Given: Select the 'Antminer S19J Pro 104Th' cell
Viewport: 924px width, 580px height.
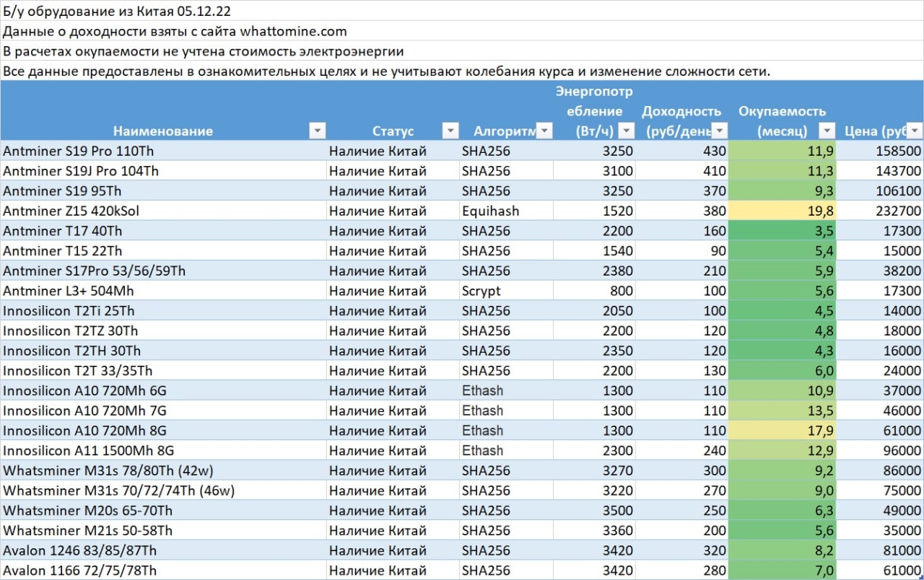Looking at the screenshot, I should pyautogui.click(x=163, y=171).
